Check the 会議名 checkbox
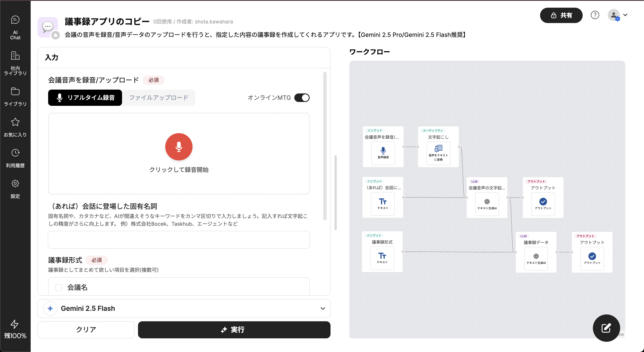Viewport: 644px width, 352px height. click(x=59, y=287)
